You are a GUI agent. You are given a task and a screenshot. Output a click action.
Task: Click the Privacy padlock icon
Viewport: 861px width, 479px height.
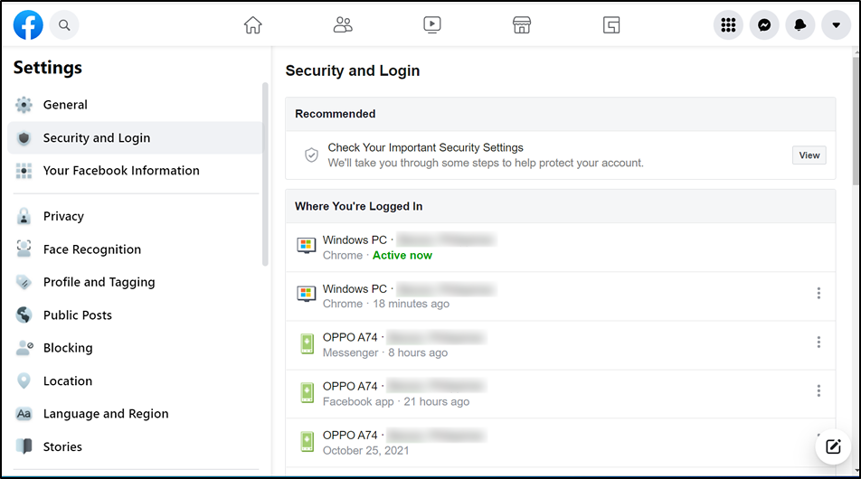tap(24, 216)
